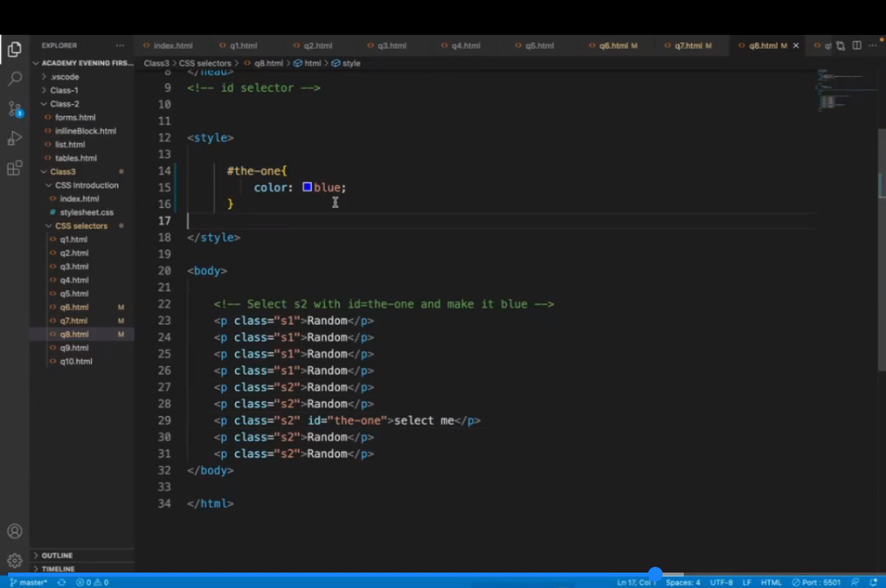Click the Port : 5501 Live Server button

coord(816,582)
